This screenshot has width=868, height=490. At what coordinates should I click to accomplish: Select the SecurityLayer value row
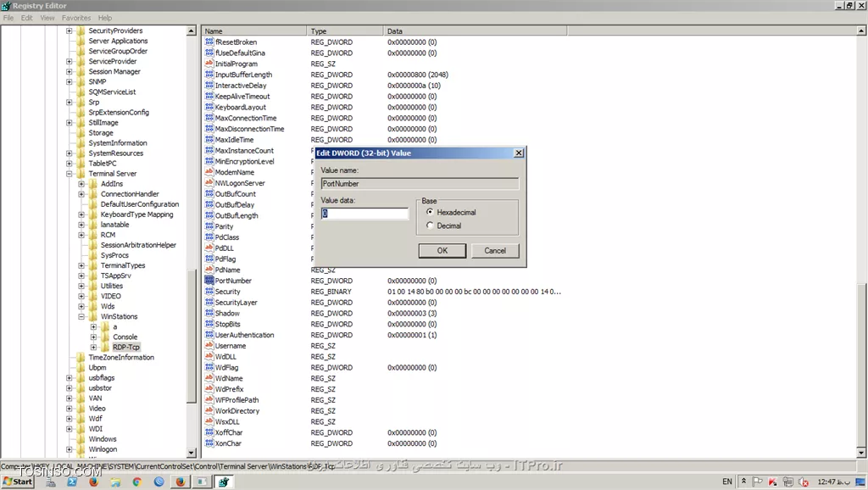[236, 303]
